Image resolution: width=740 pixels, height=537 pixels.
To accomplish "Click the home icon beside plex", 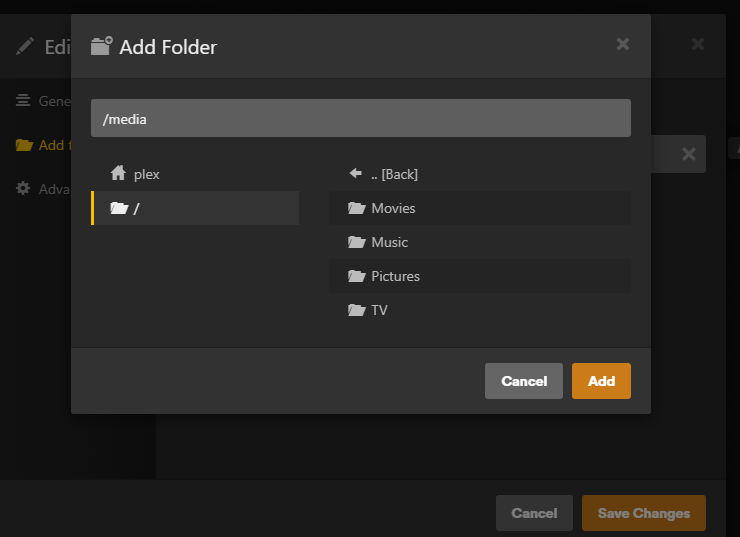I will coord(119,174).
